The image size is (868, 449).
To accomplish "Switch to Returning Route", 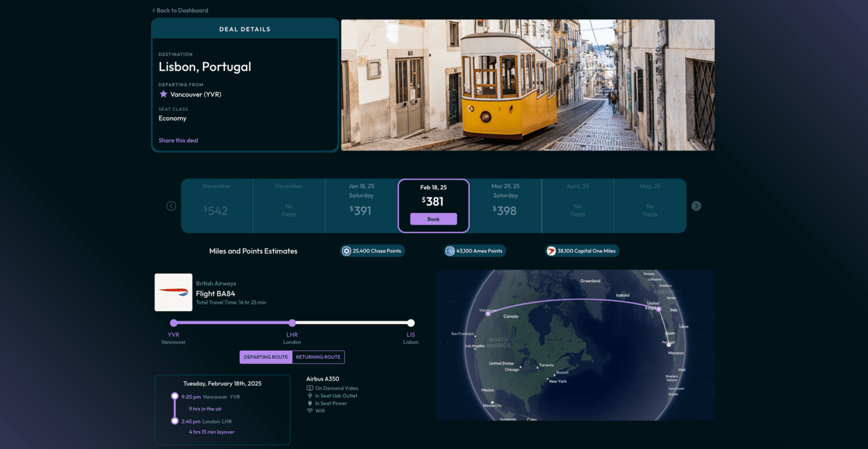I will tap(318, 357).
